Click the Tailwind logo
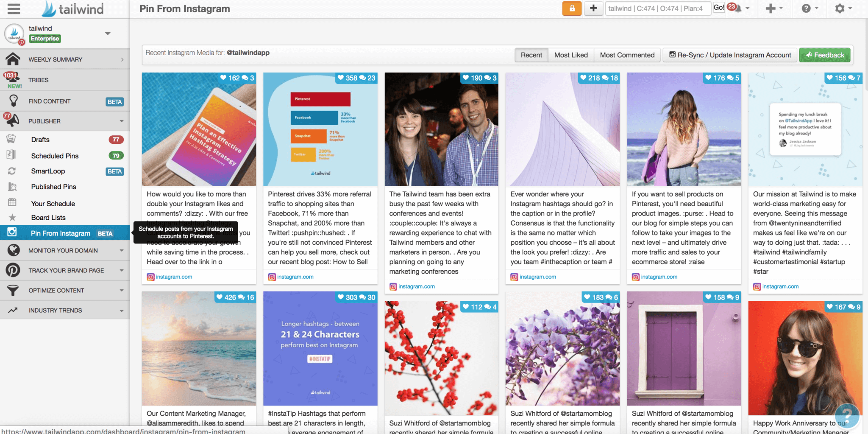 tap(72, 8)
